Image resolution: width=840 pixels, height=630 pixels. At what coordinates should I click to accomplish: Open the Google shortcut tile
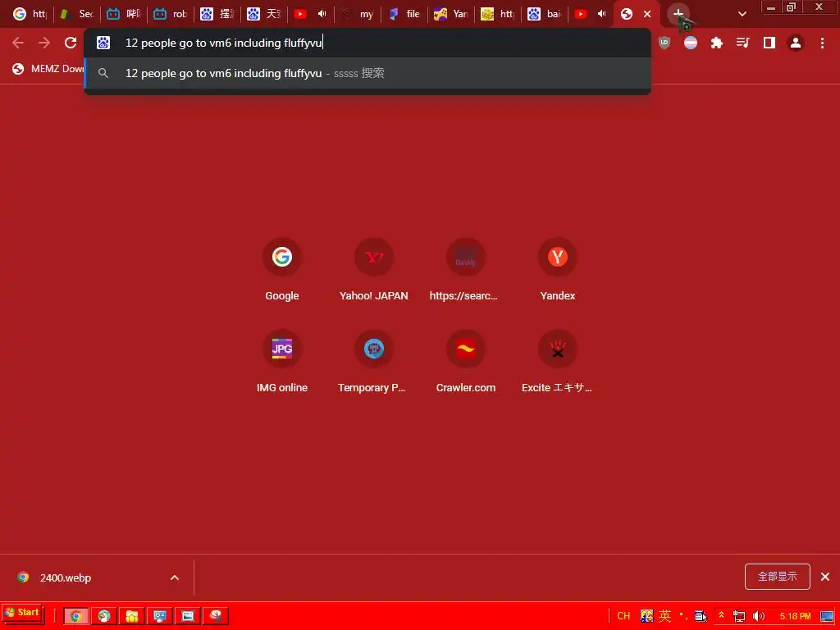(x=282, y=271)
